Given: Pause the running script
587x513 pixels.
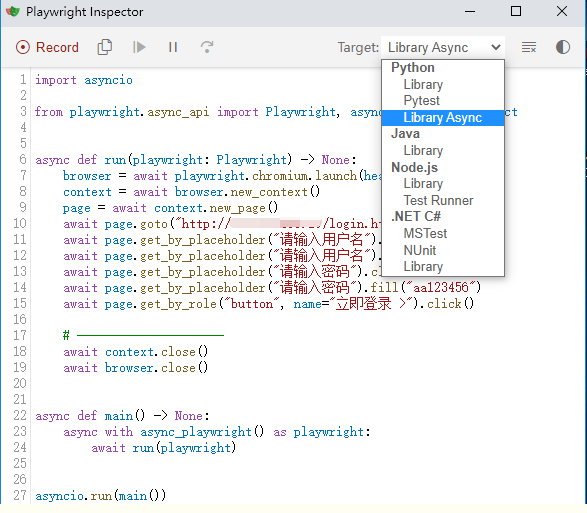Looking at the screenshot, I should click(x=173, y=47).
